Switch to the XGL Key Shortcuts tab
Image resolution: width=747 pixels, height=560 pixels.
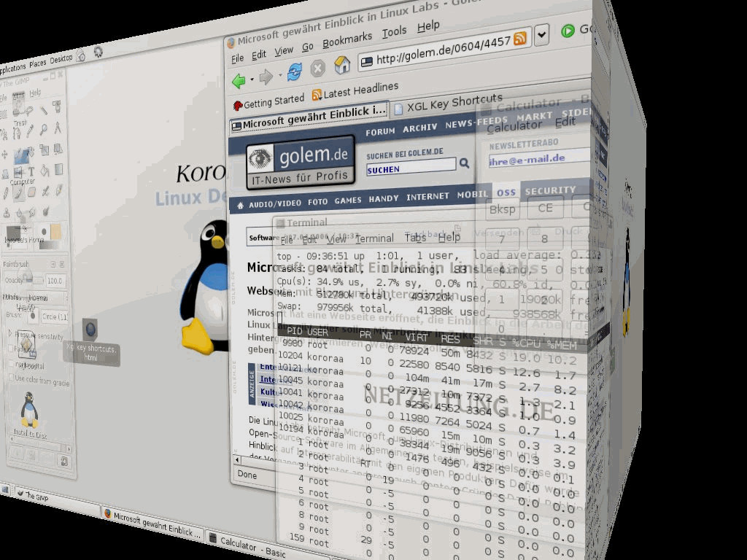point(449,103)
